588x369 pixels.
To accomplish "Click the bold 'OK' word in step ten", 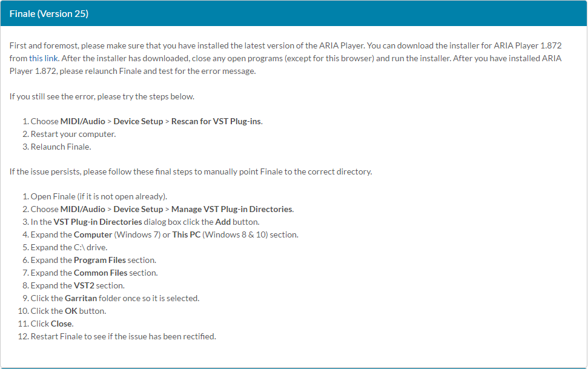I will tap(71, 311).
